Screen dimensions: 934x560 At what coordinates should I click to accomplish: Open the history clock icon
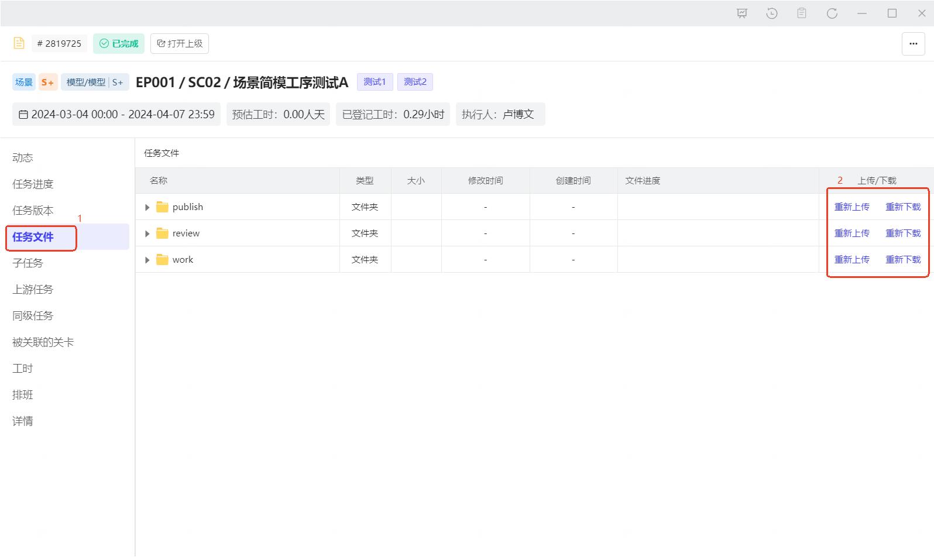(772, 13)
